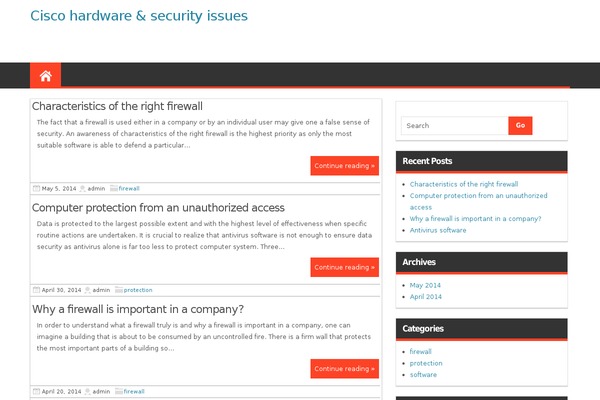Continue reading Why a firewall is important
This screenshot has width=600, height=400.
(344, 369)
